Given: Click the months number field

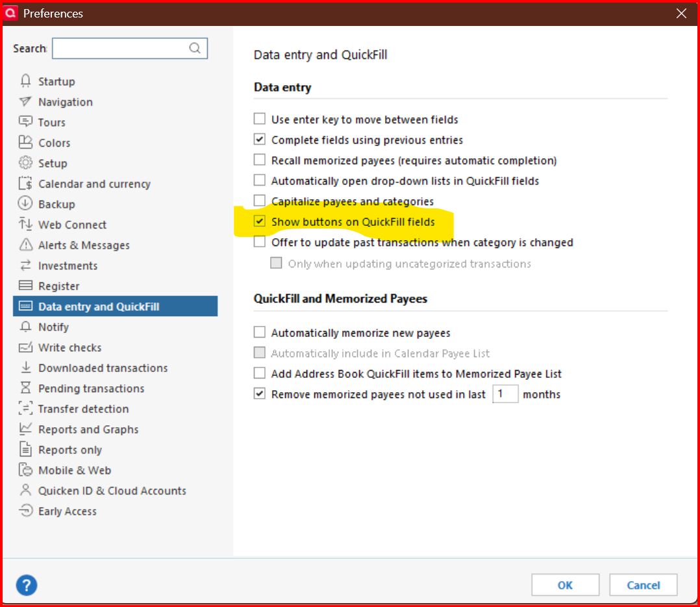Looking at the screenshot, I should click(x=505, y=393).
